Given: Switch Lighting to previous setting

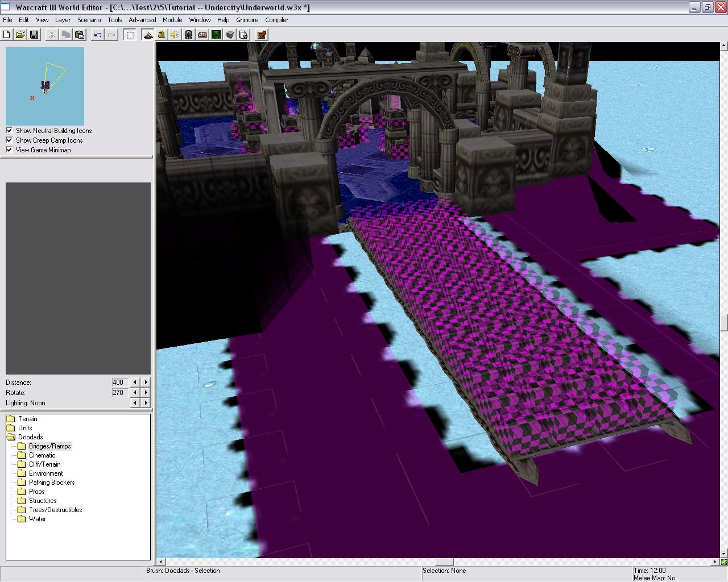Looking at the screenshot, I should point(135,403).
